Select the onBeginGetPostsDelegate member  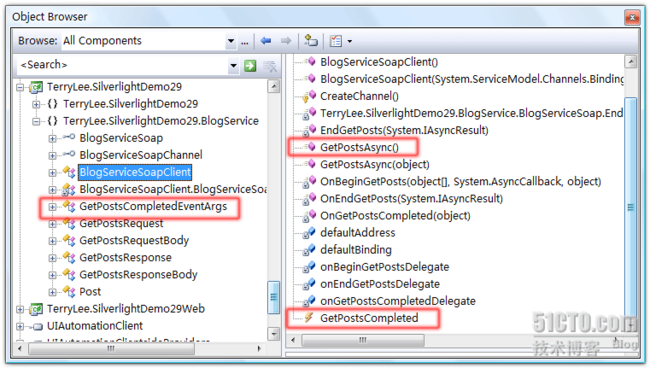[x=384, y=267]
